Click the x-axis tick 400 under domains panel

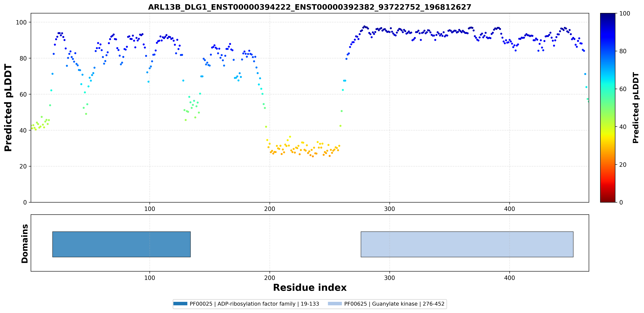(510, 278)
